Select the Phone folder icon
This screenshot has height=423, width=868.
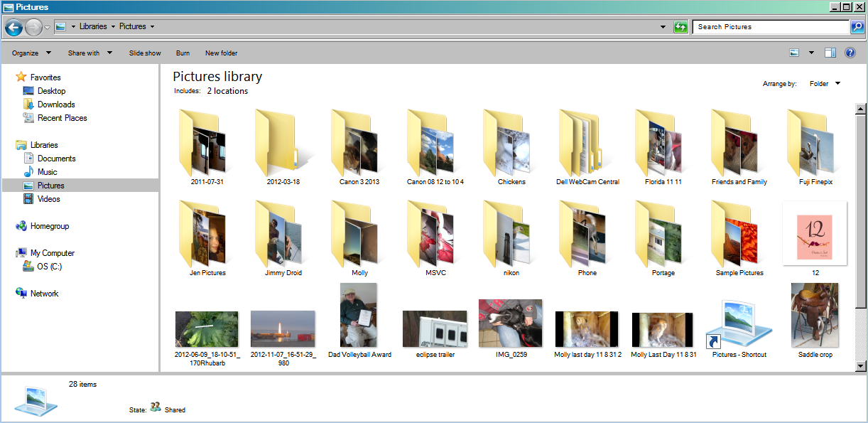pos(582,234)
